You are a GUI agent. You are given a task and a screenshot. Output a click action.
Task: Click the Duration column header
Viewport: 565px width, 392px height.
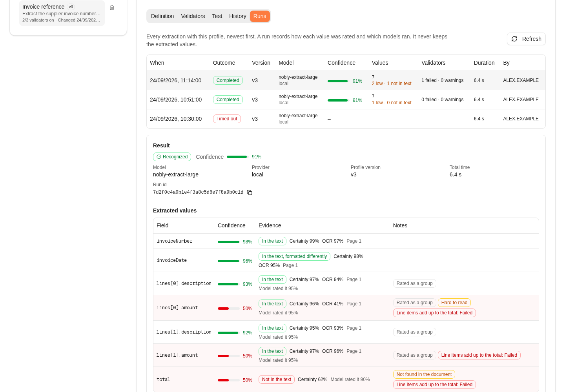pos(484,63)
